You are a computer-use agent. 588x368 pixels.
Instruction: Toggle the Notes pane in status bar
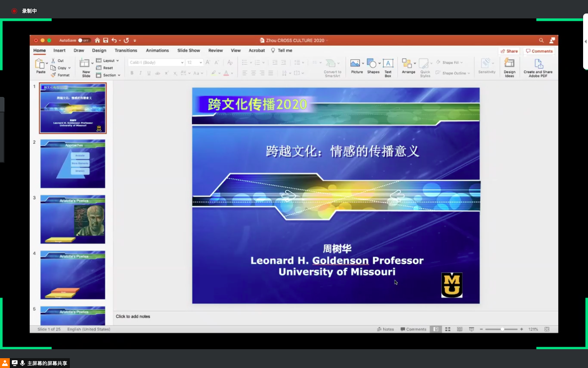(385, 329)
